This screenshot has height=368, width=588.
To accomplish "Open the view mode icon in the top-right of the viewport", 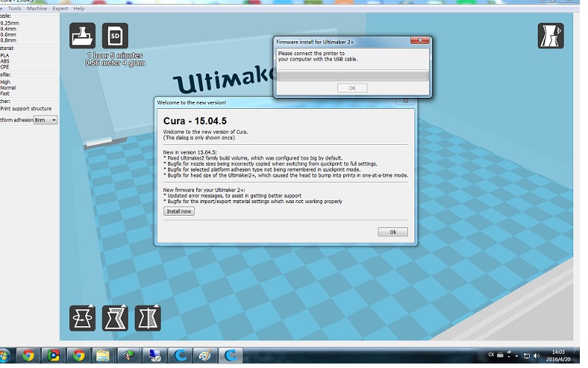I will point(551,35).
